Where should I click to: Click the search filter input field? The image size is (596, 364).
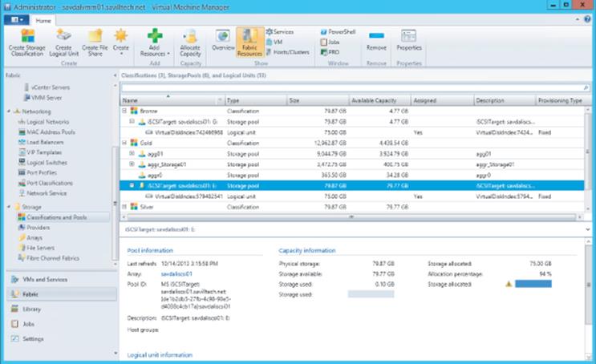351,87
